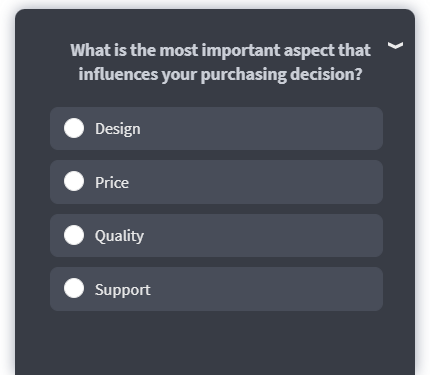Screen dimensions: 430x386
Task: Click the word 'purchasing' in the heading
Action: tap(243, 75)
